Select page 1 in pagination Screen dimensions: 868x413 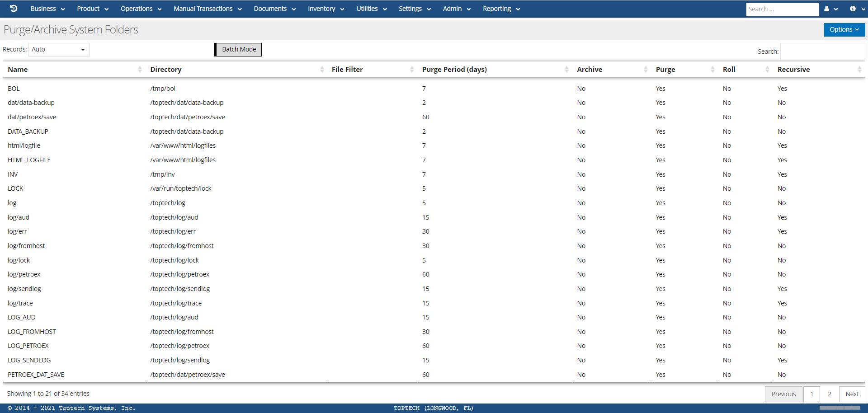pyautogui.click(x=812, y=394)
